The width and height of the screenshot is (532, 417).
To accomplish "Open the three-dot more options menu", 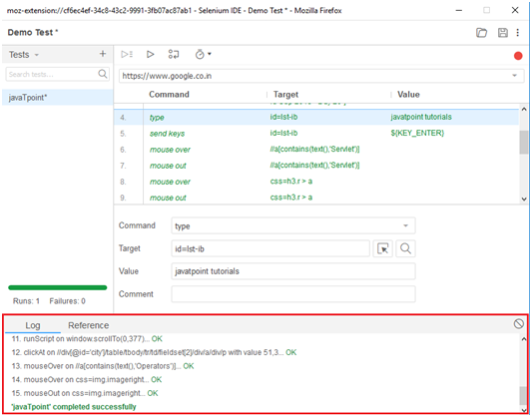I will click(x=517, y=33).
